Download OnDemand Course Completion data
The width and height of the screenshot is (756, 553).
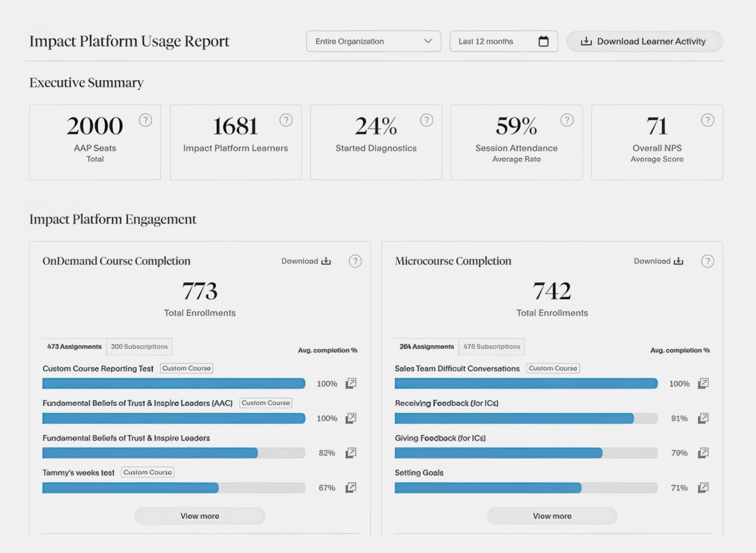(x=306, y=261)
